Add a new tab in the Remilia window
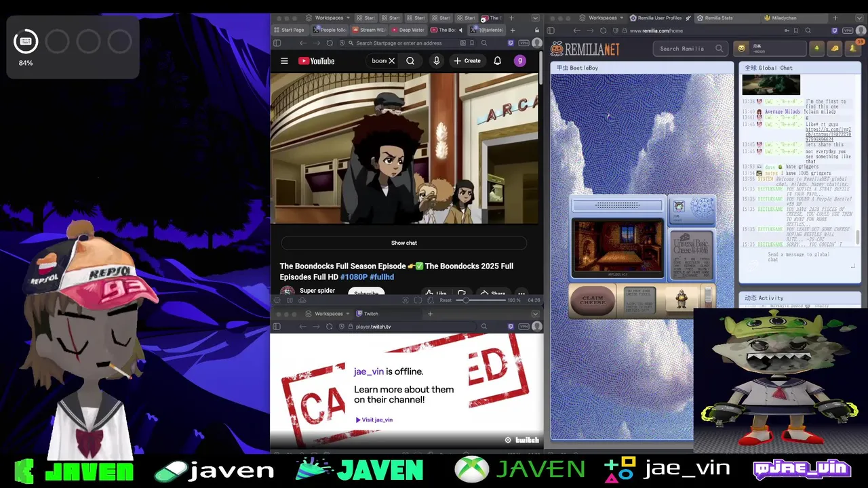This screenshot has width=868, height=488. 835,18
